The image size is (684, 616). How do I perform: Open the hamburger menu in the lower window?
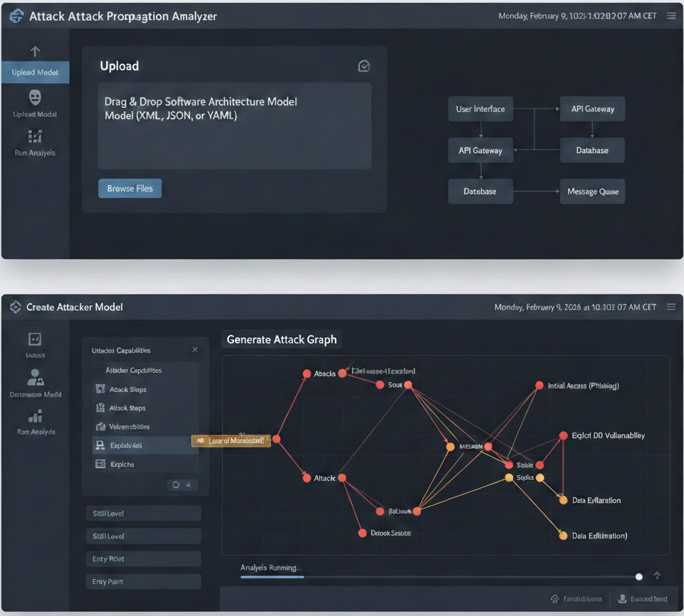[671, 307]
